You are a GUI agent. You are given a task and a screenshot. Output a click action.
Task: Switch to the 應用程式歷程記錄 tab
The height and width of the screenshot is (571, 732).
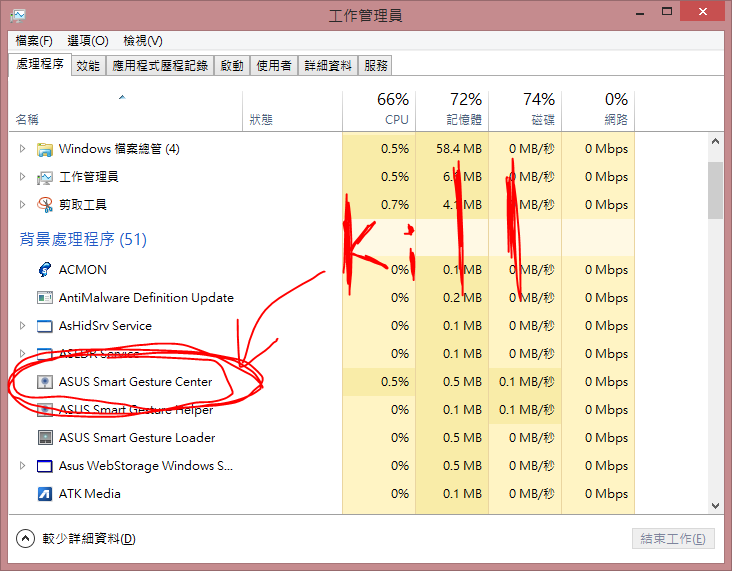[160, 66]
